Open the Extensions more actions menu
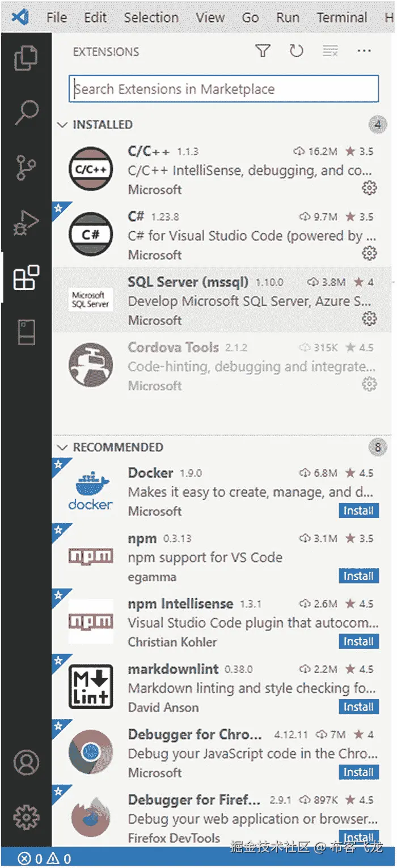The width and height of the screenshot is (397, 868). point(364,52)
